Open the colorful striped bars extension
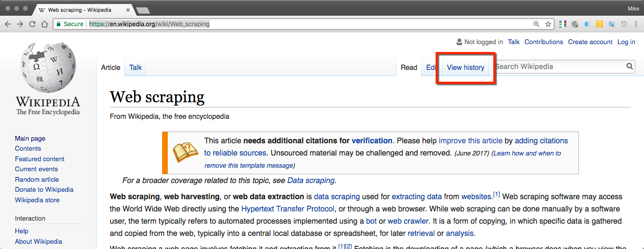 pos(563,24)
